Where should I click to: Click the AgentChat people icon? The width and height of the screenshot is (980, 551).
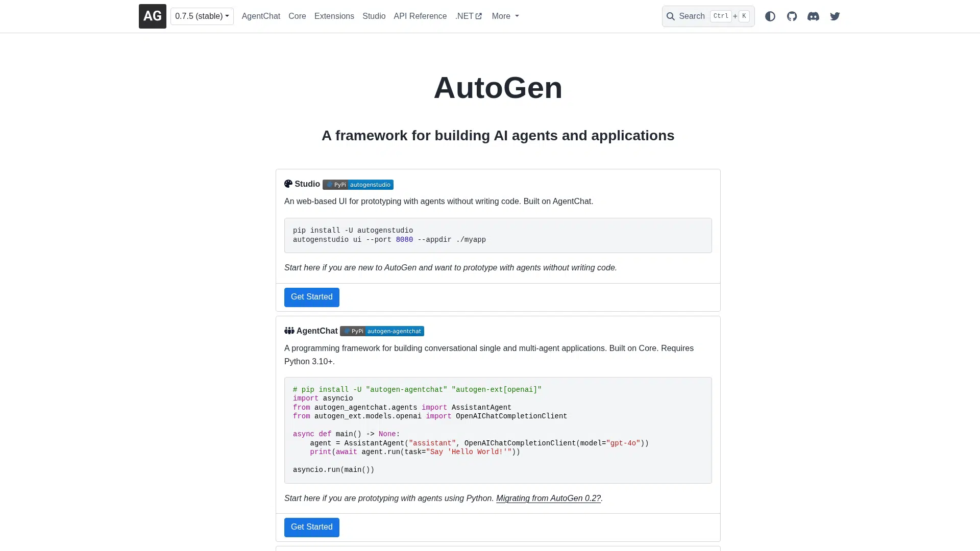point(289,331)
